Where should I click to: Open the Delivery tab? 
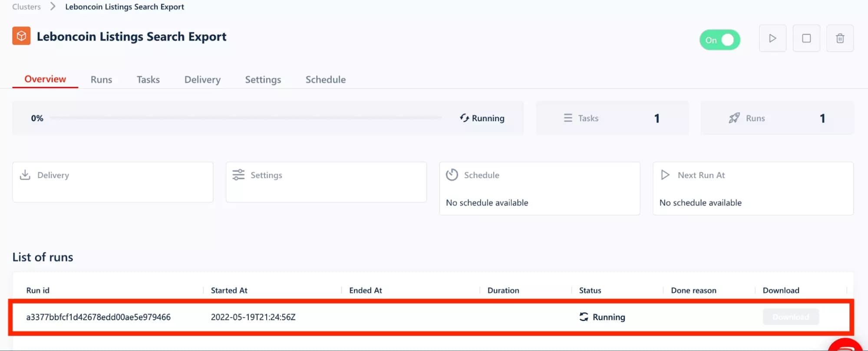[202, 79]
